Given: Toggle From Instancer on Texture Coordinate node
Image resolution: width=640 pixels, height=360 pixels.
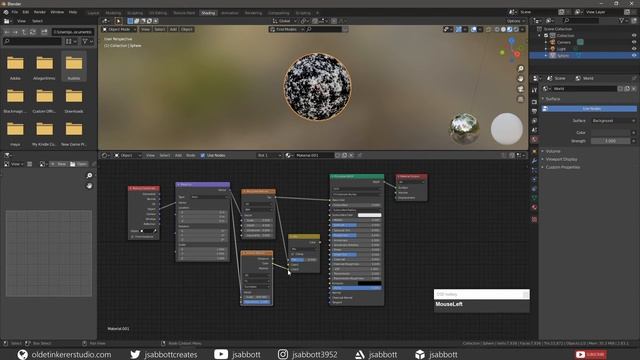Looking at the screenshot, I should [x=133, y=237].
